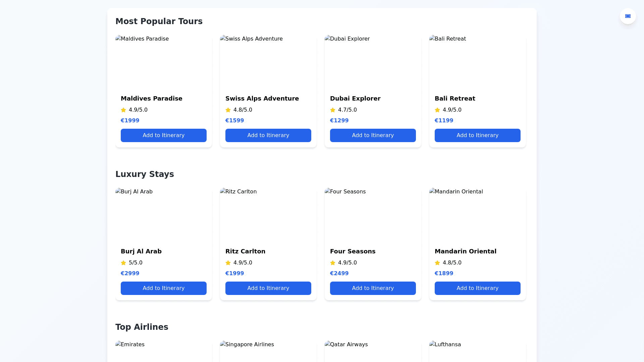Select the Singapore Airlines image

pos(268,351)
